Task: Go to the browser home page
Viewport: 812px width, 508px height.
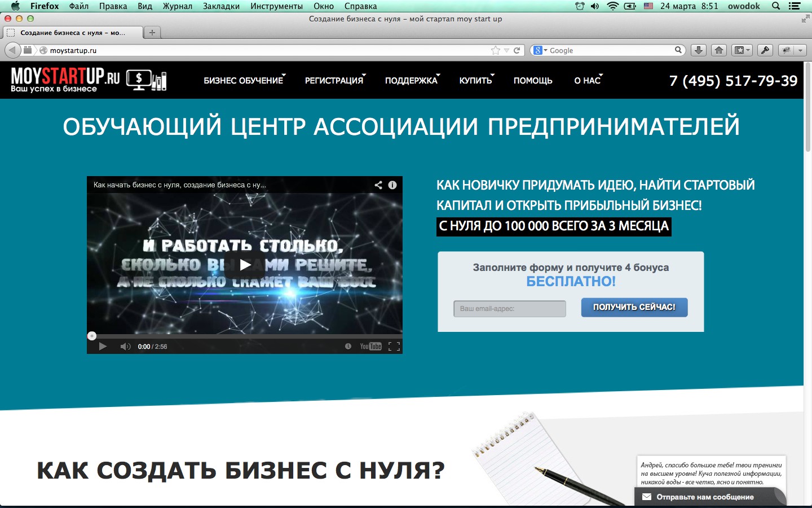Action: pos(718,50)
